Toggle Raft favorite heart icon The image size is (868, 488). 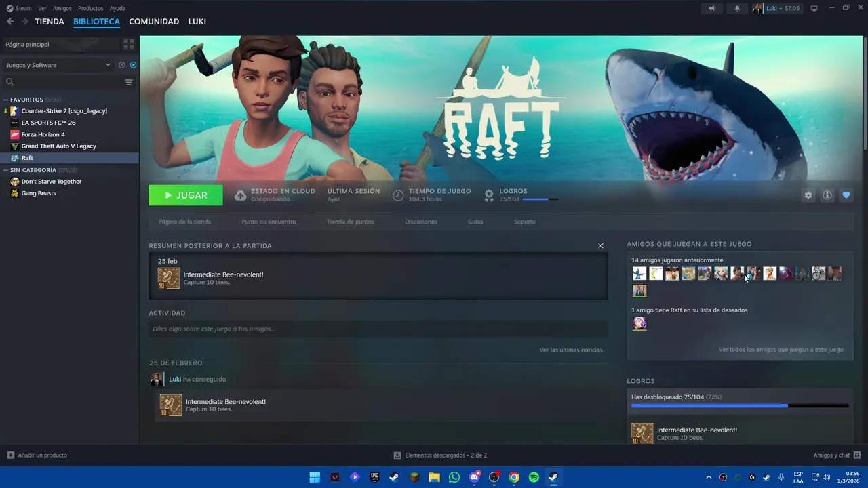[x=846, y=195]
